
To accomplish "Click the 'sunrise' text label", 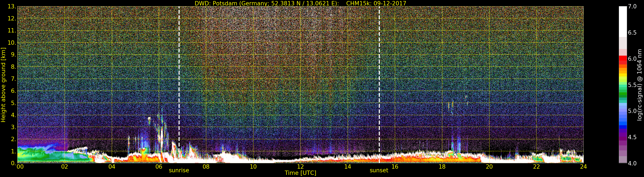I will click(179, 171).
